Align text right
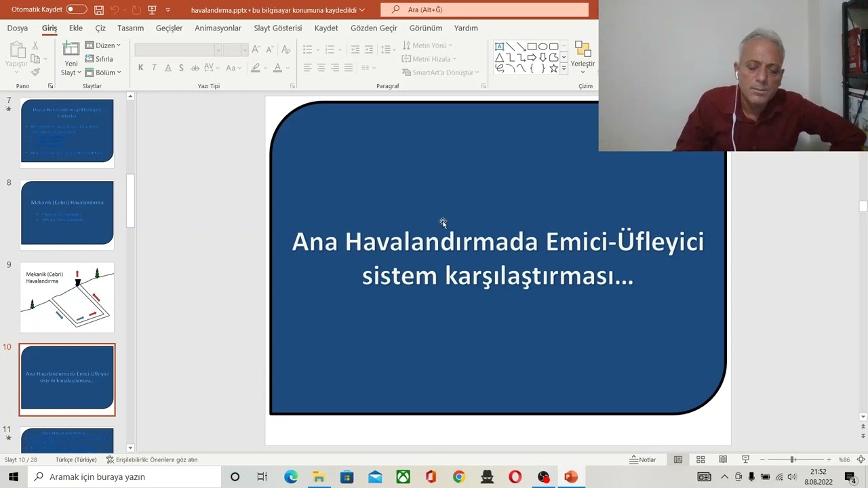Image resolution: width=868 pixels, height=488 pixels. 335,68
